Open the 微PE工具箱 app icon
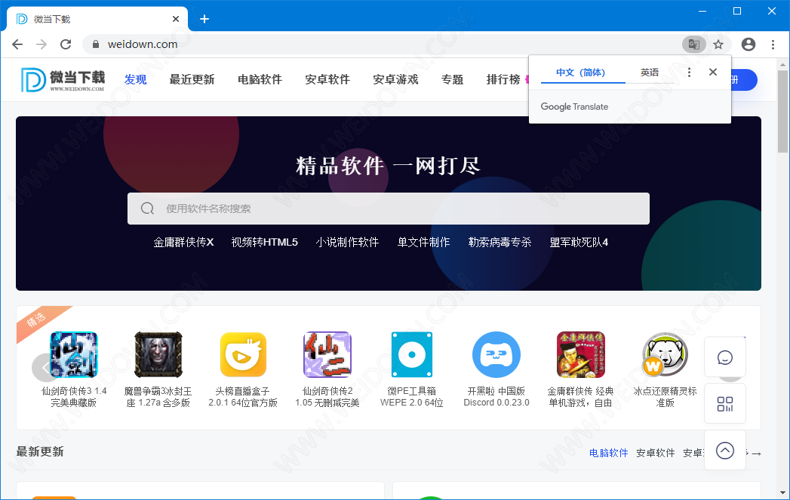This screenshot has height=500, width=790. pyautogui.click(x=412, y=354)
